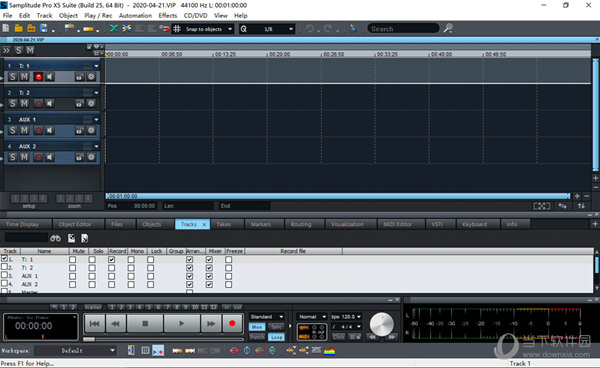Click the speaker monitoring icon on track T: 1

pyautogui.click(x=50, y=77)
